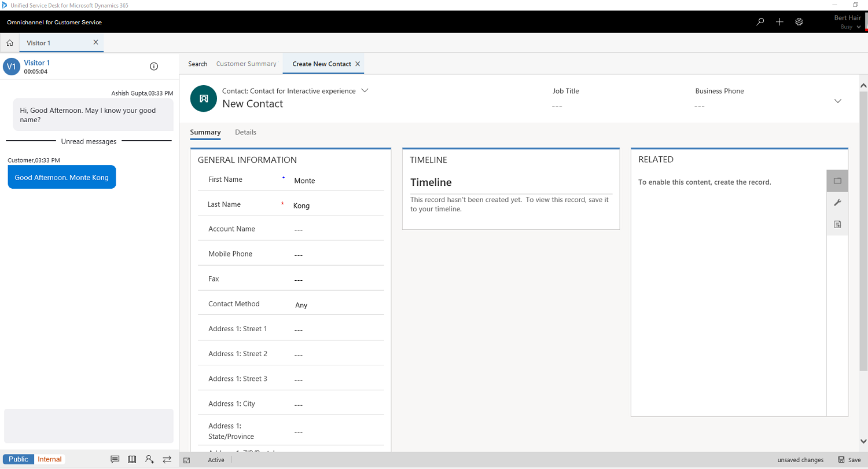Open the settings gear icon

[x=799, y=22]
